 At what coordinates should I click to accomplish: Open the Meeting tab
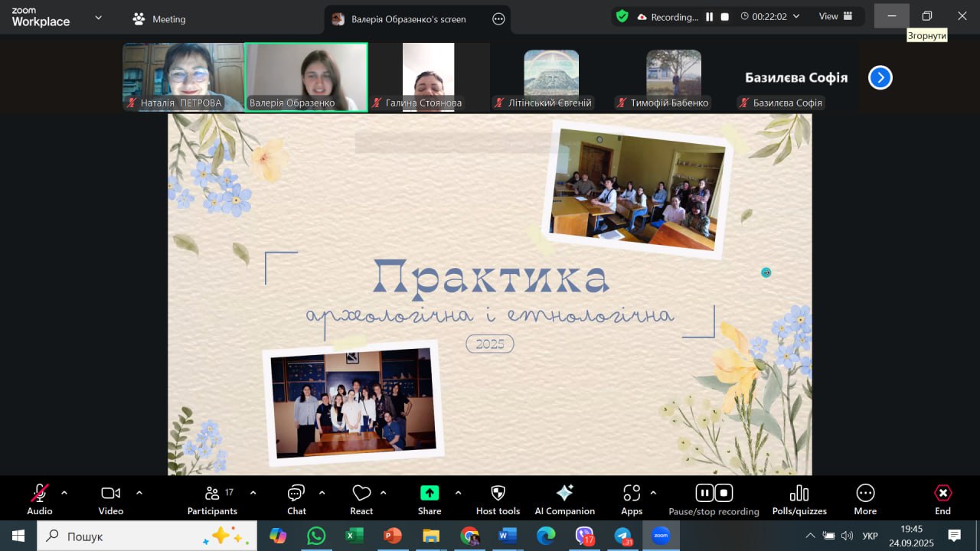(159, 19)
